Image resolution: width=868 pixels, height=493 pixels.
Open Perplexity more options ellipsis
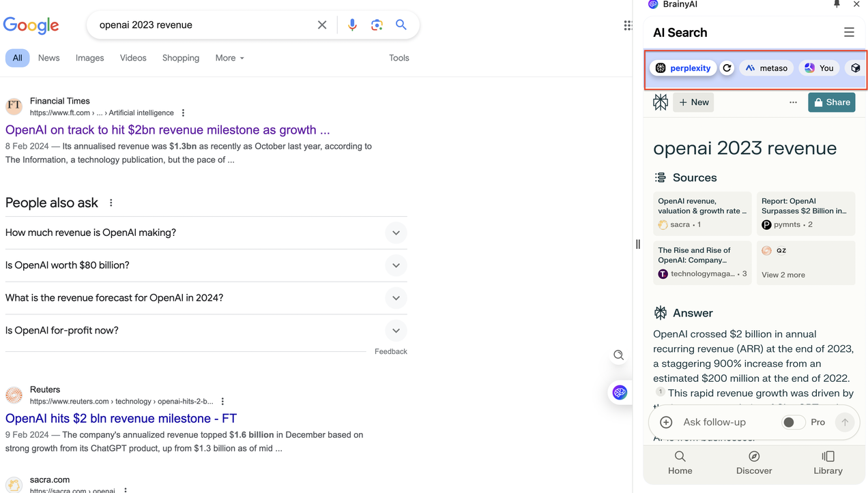coord(793,102)
